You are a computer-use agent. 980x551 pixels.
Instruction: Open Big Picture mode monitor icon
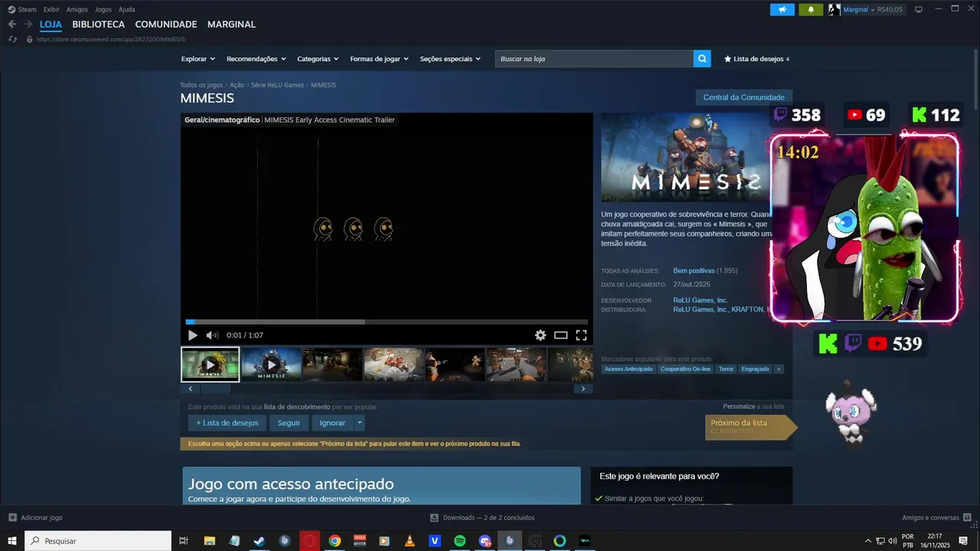(919, 9)
